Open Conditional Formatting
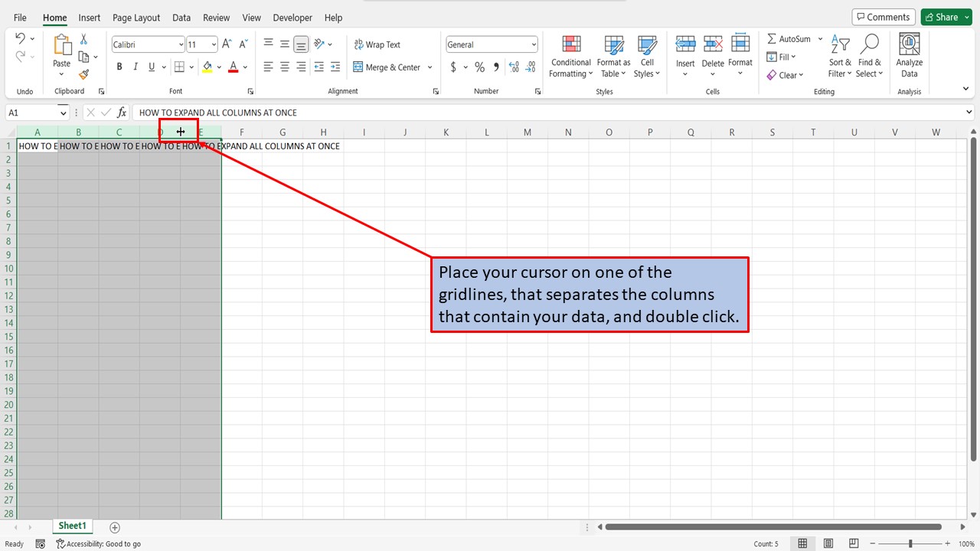 [570, 56]
